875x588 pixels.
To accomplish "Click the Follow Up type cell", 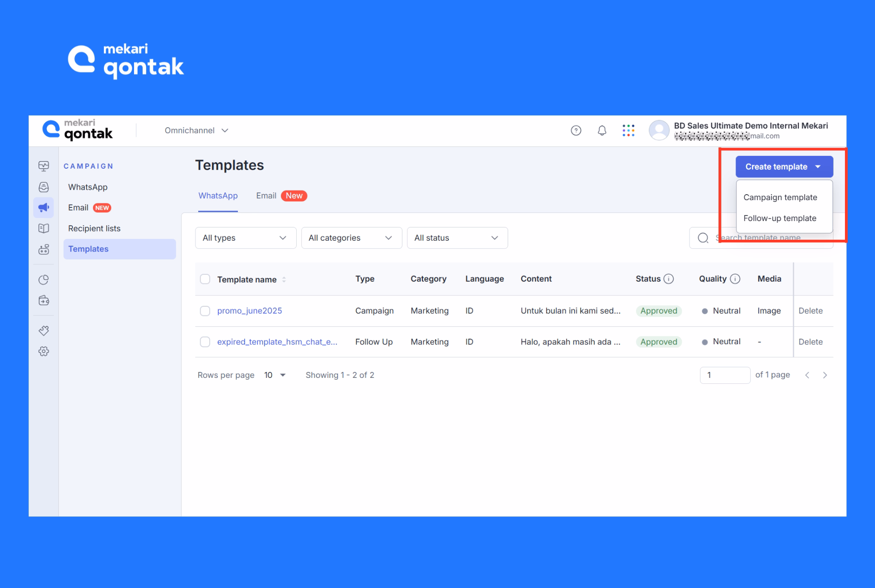I will point(374,342).
